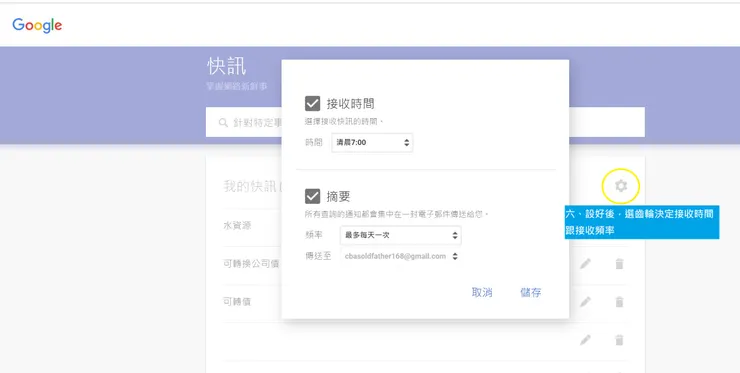Click pencil icon in row below 可轉債
The image size is (740, 373).
pos(585,339)
